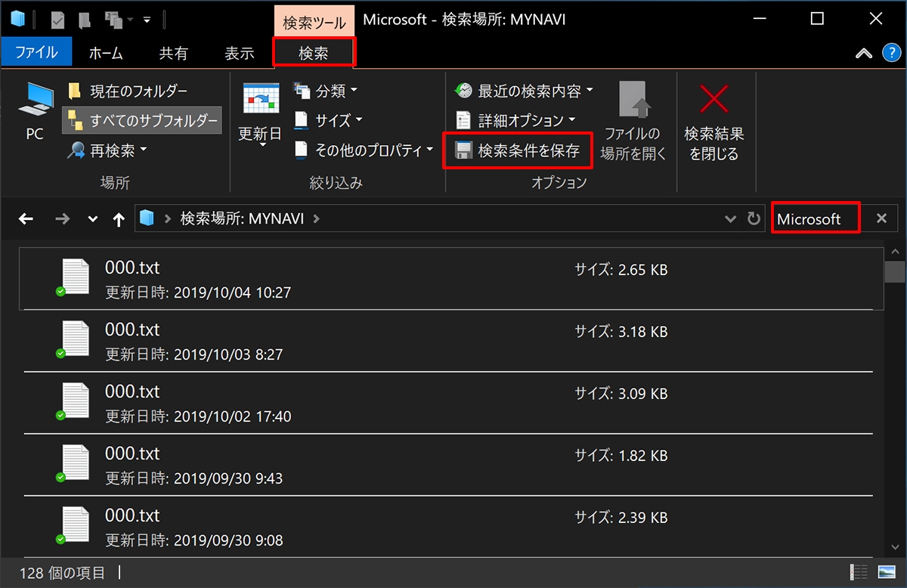Open address bar history dropdown chevron
This screenshot has height=588, width=907.
pyautogui.click(x=730, y=219)
